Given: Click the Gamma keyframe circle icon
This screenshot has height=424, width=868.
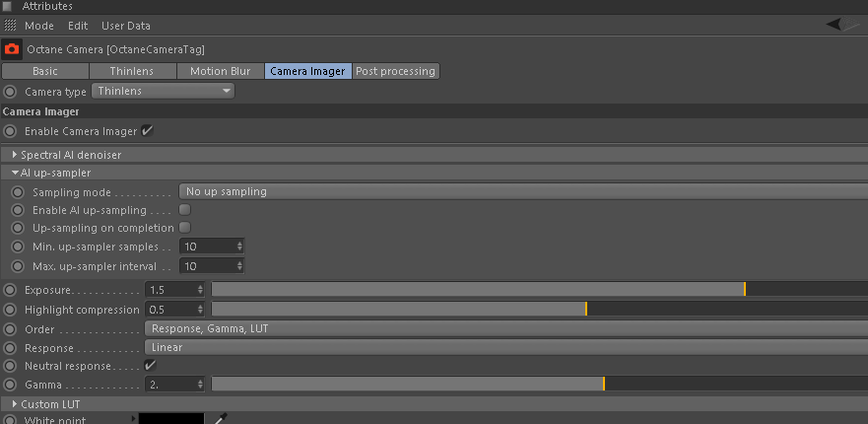Looking at the screenshot, I should 10,385.
